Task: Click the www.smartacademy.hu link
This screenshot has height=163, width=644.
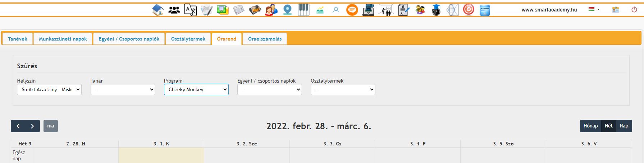Action: point(549,10)
